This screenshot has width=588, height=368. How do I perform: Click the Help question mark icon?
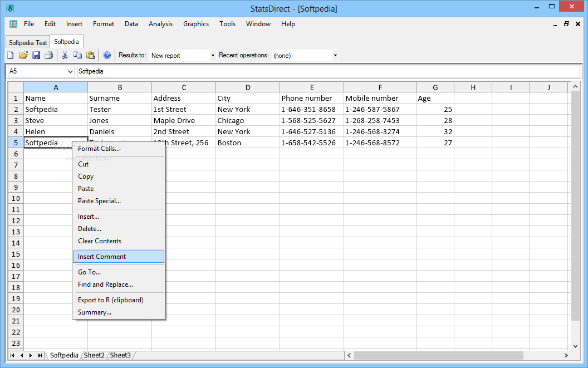click(107, 55)
